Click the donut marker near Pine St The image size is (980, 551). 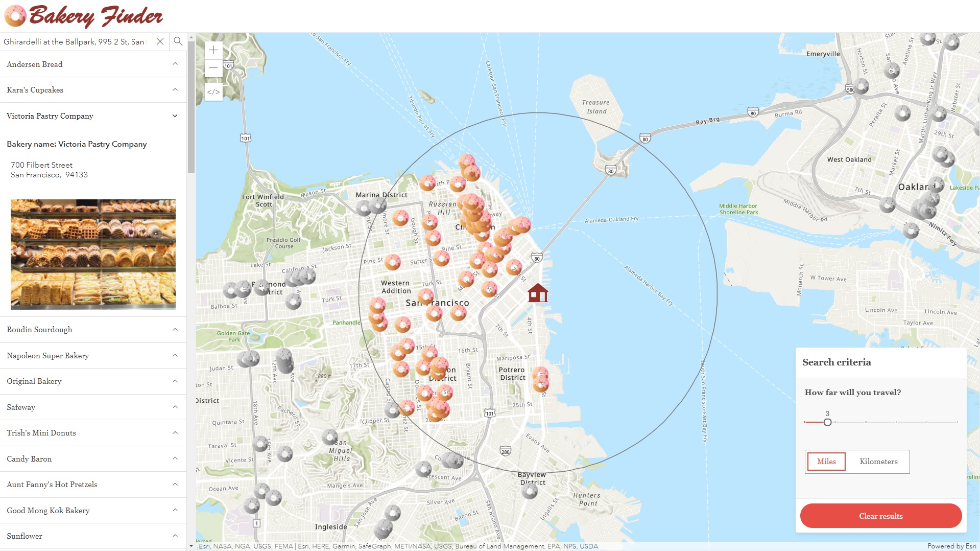click(x=393, y=262)
